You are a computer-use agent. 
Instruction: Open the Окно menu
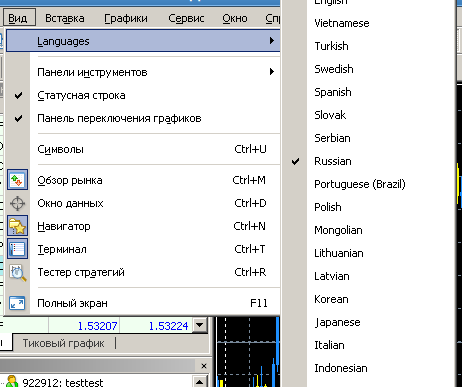tap(235, 18)
